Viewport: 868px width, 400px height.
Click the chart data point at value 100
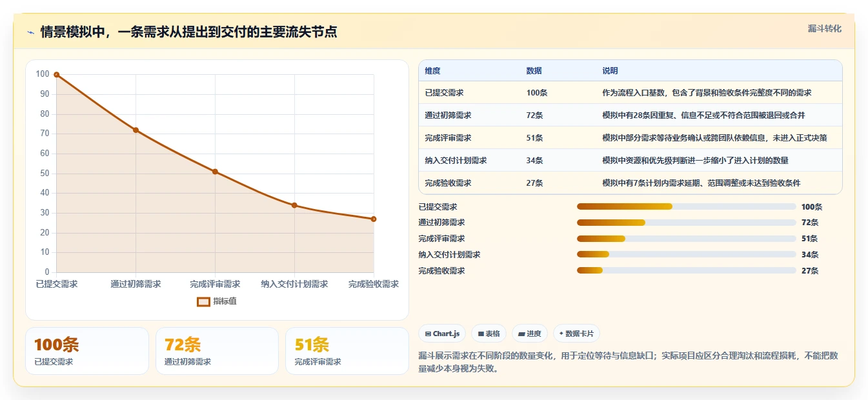tap(57, 75)
